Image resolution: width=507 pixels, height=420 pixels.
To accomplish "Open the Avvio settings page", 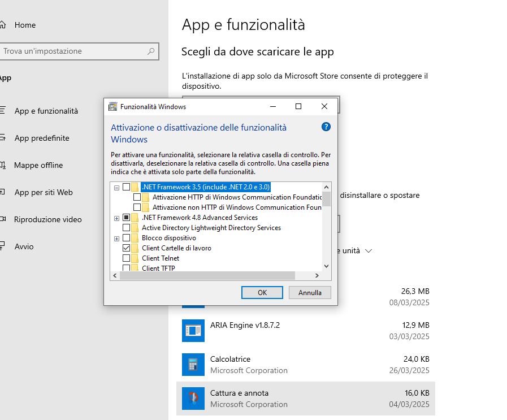I will click(x=24, y=246).
